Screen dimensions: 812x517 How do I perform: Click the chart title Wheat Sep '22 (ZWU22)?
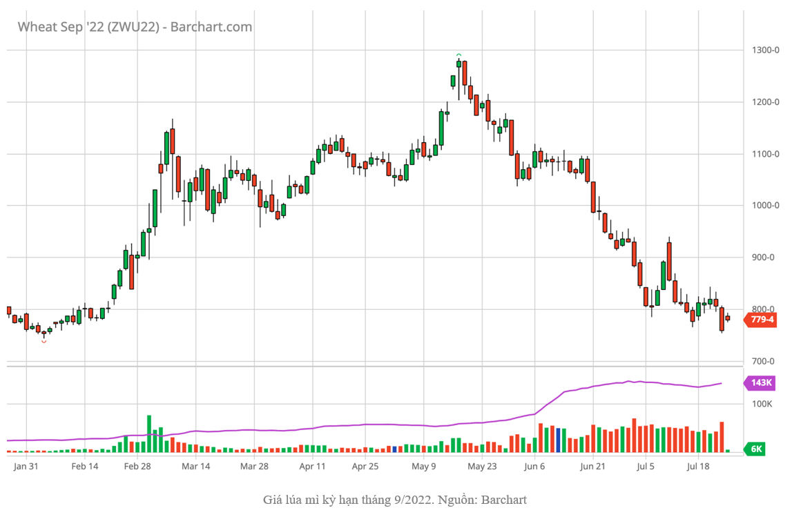pos(135,27)
